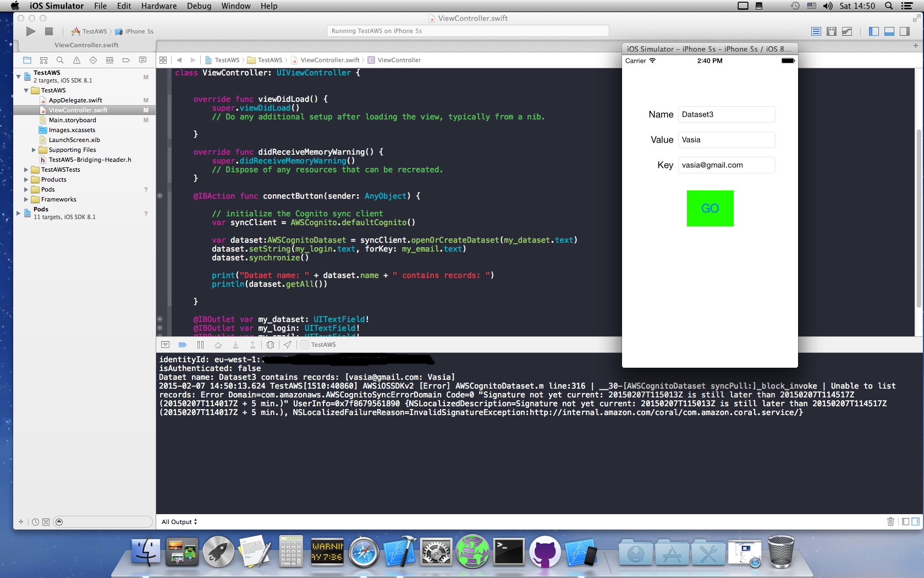Viewport: 924px width, 578px height.
Task: Open the Test navigator diamond icon
Action: pos(93,60)
